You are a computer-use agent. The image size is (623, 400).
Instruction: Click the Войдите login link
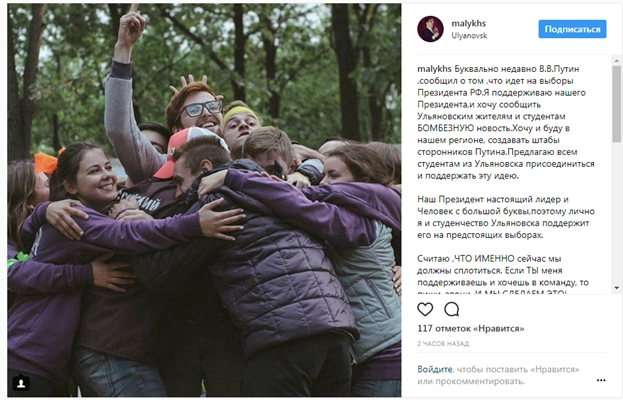pyautogui.click(x=435, y=369)
